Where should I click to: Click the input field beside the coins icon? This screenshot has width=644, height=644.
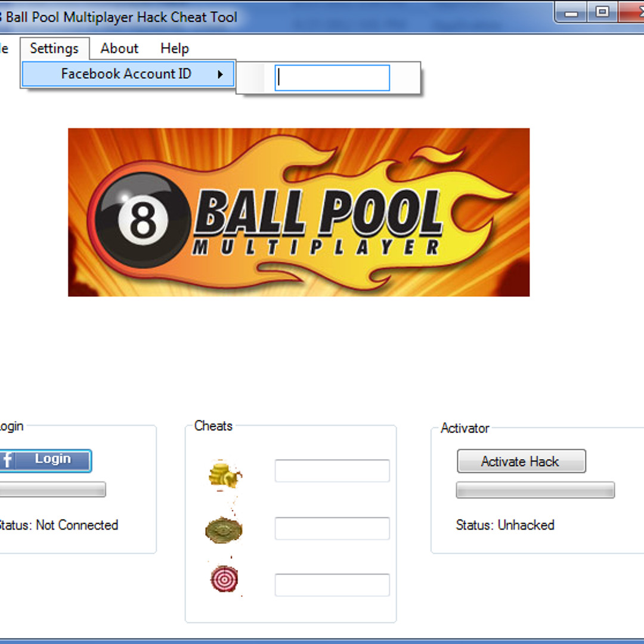[x=332, y=470]
